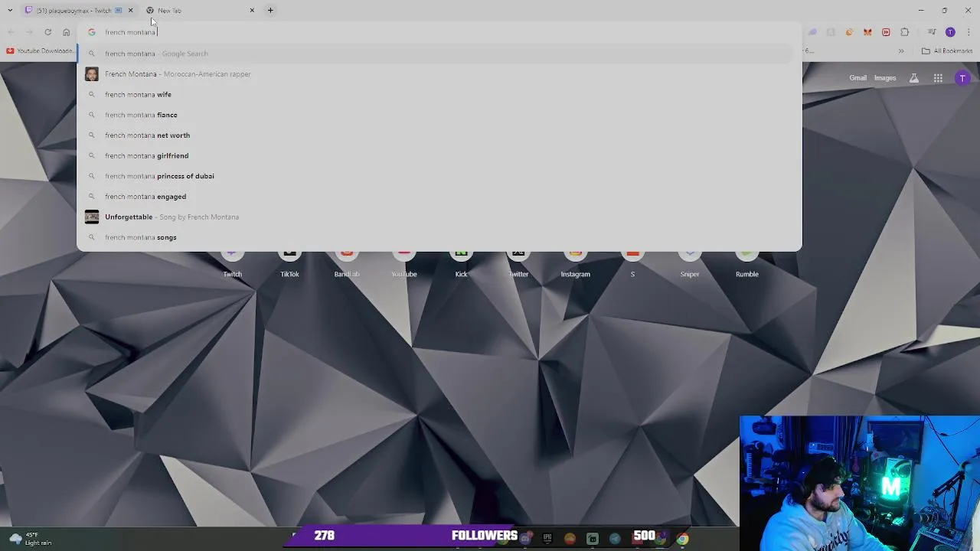The image size is (980, 551).
Task: Pick the 'french montana songs' suggestion
Action: tap(439, 237)
